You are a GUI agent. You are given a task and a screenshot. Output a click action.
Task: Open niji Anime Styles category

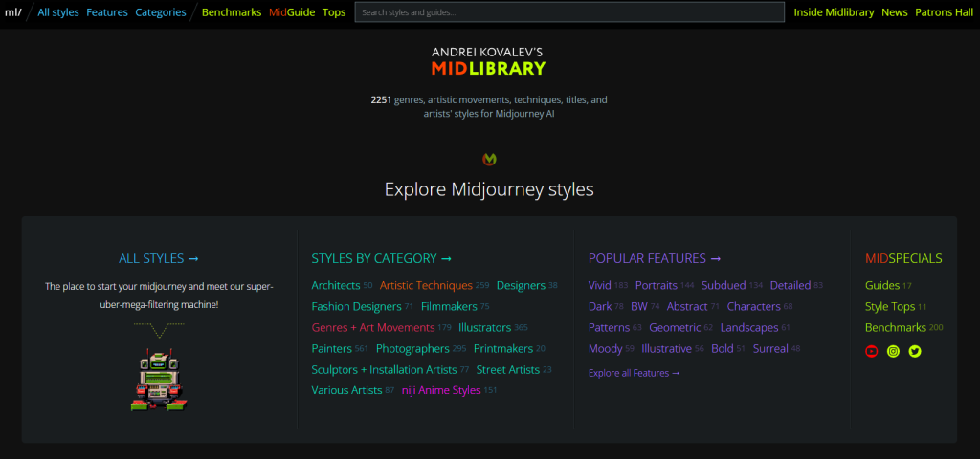[440, 390]
